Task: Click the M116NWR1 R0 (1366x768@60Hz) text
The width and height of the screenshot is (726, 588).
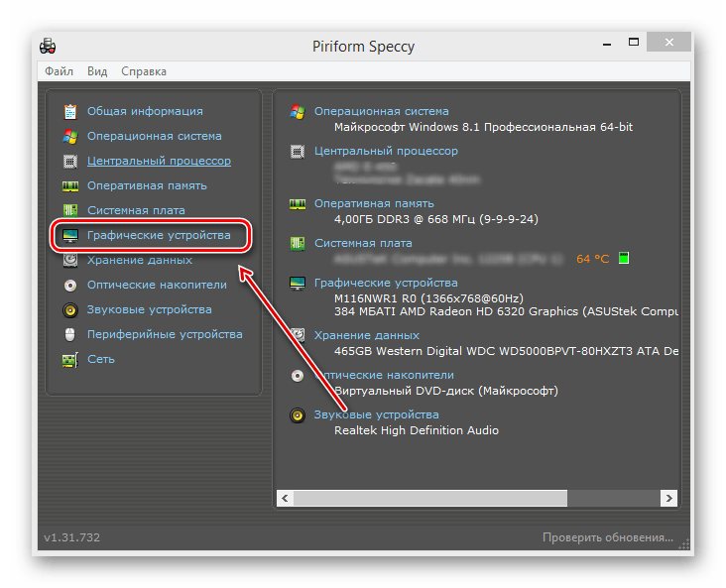Action: click(428, 298)
